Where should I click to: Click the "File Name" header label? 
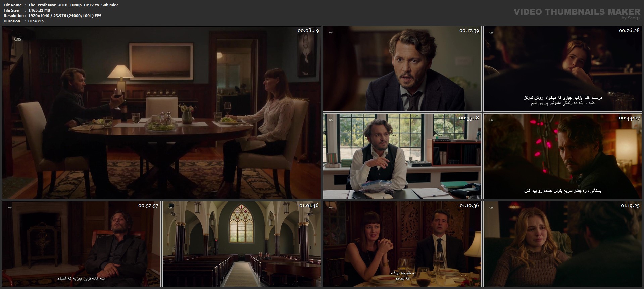coord(13,5)
